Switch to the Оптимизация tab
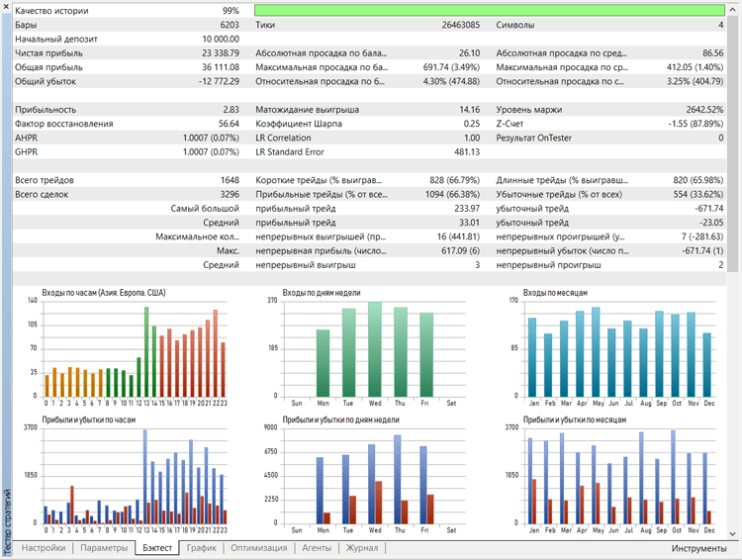 click(259, 548)
